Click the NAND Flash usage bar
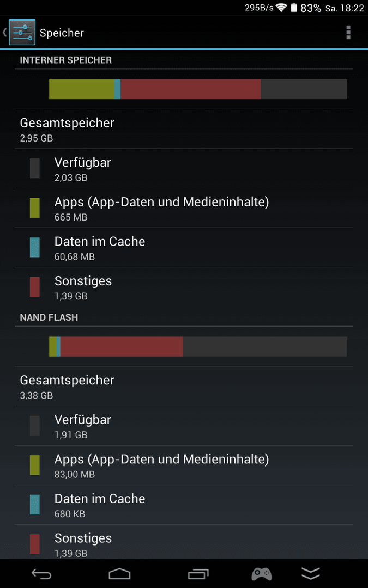Screen dimensions: 368x588 pos(198,346)
